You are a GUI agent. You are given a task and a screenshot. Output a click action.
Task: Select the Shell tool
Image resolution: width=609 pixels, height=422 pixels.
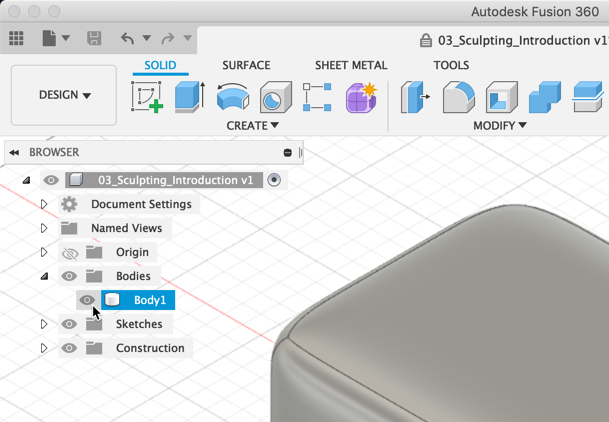click(x=502, y=97)
